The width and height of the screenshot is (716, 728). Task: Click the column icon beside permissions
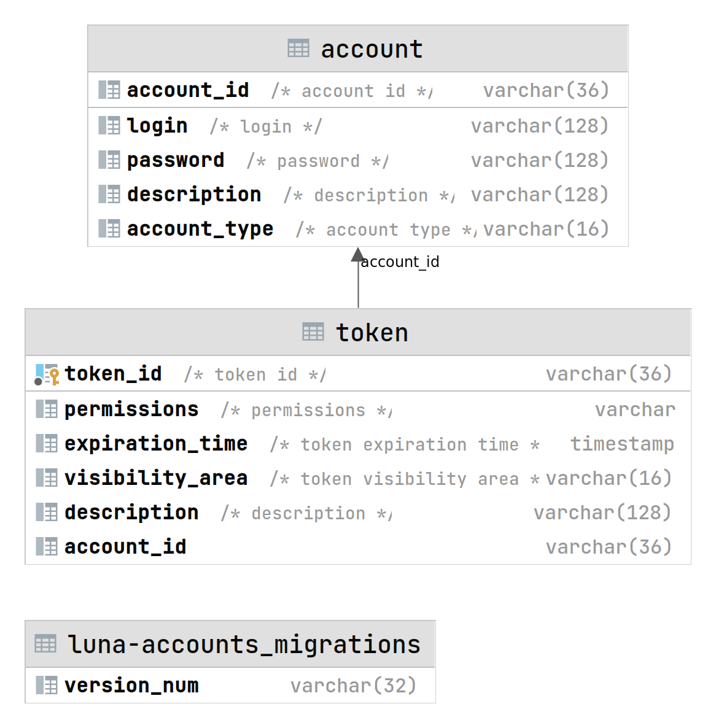[x=47, y=409]
